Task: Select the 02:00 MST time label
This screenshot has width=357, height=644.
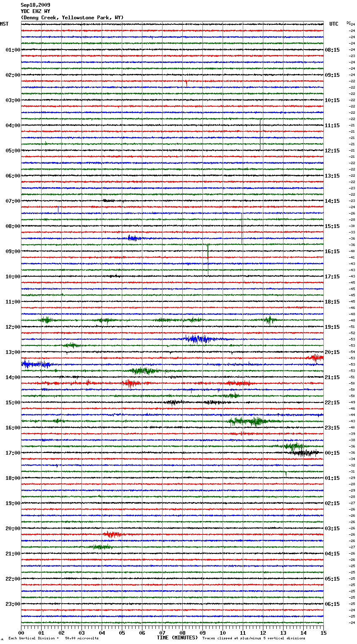Action: pyautogui.click(x=13, y=75)
